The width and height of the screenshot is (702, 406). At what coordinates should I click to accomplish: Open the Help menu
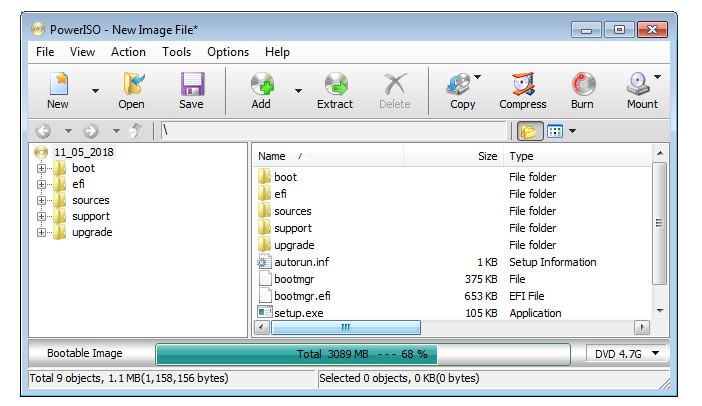pyautogui.click(x=277, y=52)
